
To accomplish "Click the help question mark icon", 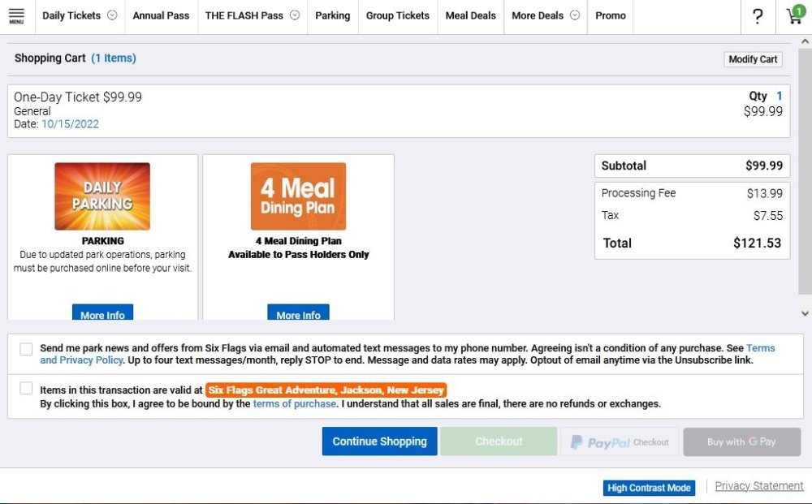I will point(758,16).
